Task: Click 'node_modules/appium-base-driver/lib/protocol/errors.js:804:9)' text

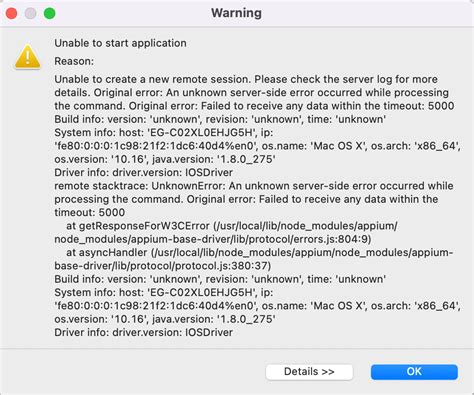Action: click(213, 239)
